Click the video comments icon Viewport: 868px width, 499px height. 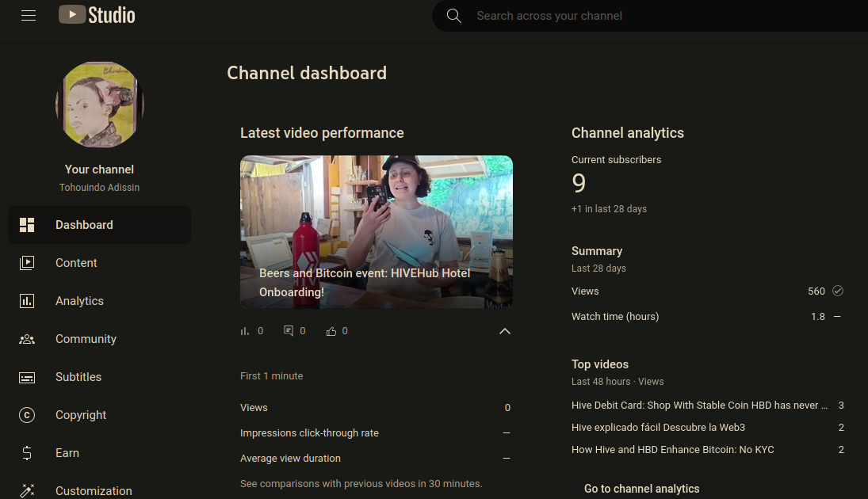[289, 331]
